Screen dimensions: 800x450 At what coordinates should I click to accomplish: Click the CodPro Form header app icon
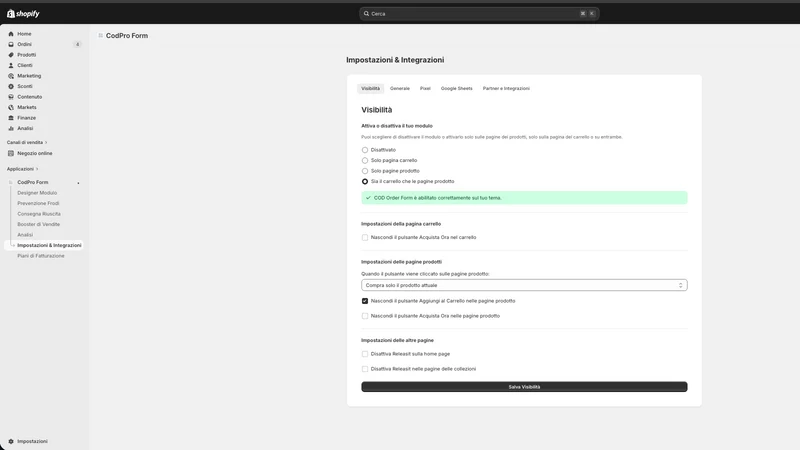pyautogui.click(x=101, y=35)
